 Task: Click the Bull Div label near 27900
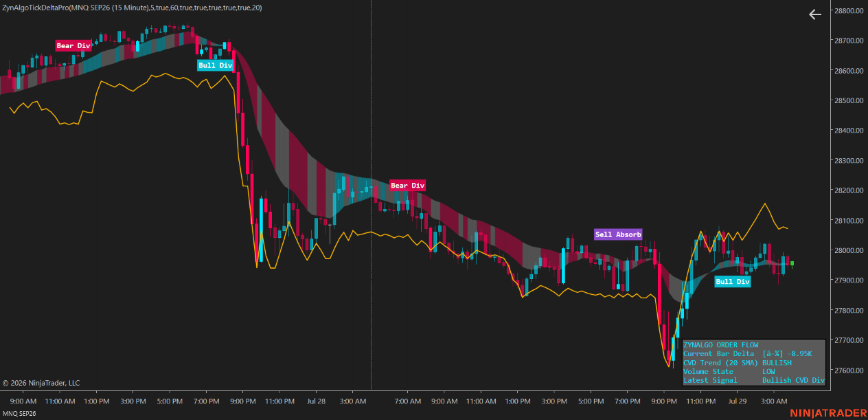point(733,282)
